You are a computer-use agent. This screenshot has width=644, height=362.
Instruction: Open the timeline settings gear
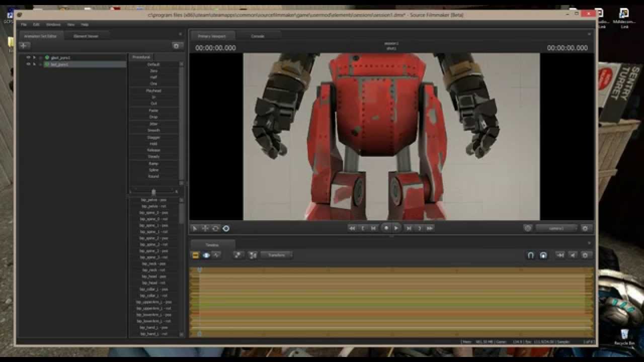click(585, 255)
